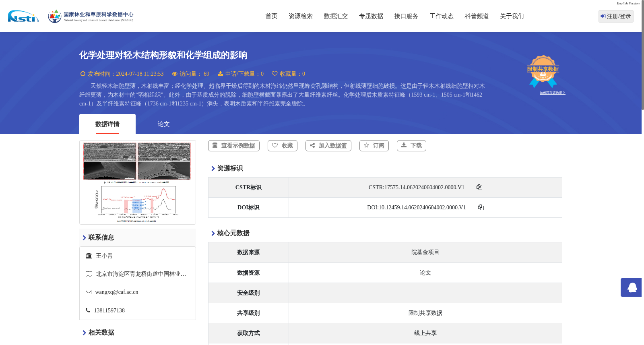Screen dimensions: 644x345
Task: Click the 数据资源 row value 论文
Action: (425, 273)
